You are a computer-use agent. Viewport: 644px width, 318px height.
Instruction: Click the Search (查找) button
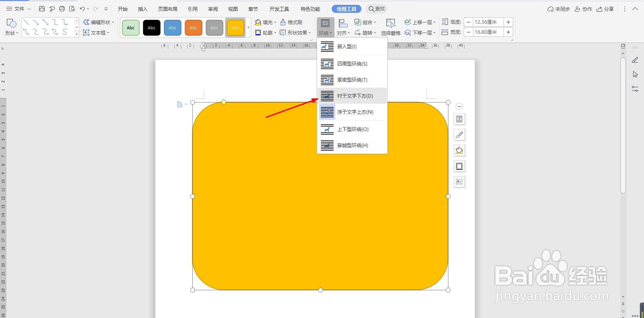click(x=377, y=9)
